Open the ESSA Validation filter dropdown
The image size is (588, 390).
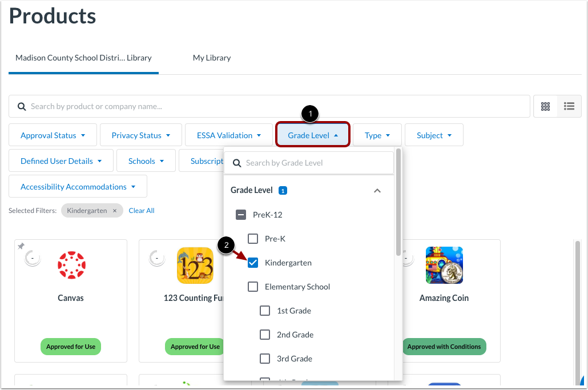[229, 135]
